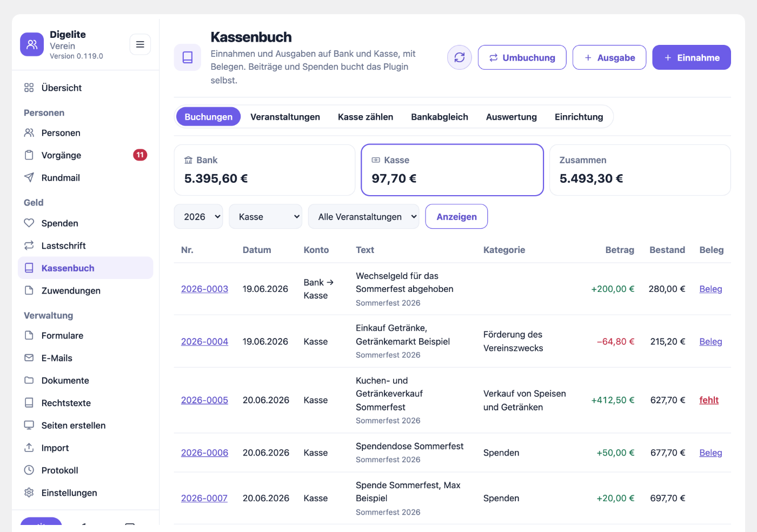
Task: Go to E-Mails in sidebar
Action: pyautogui.click(x=85, y=358)
